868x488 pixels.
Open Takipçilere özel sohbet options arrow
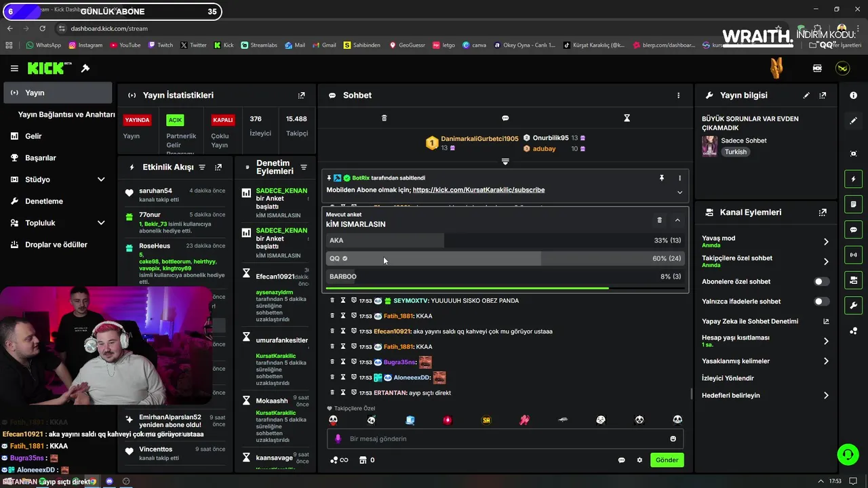tap(826, 262)
